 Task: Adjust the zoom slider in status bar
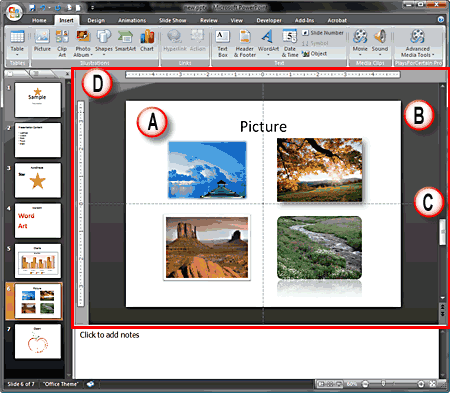coord(383,384)
